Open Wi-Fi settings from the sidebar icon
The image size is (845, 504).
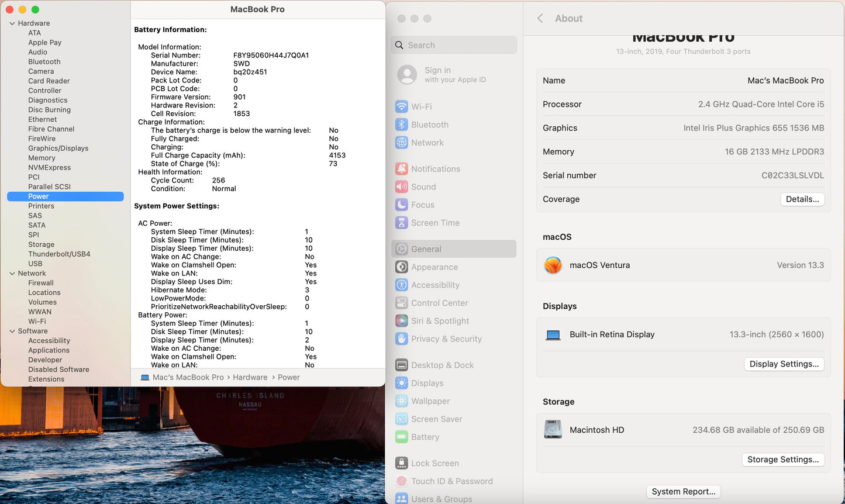402,106
